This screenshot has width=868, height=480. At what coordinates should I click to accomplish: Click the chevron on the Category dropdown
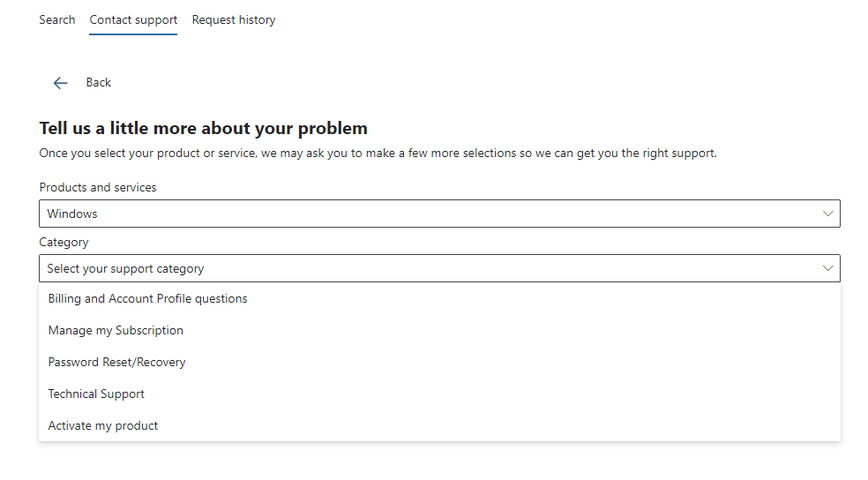827,268
